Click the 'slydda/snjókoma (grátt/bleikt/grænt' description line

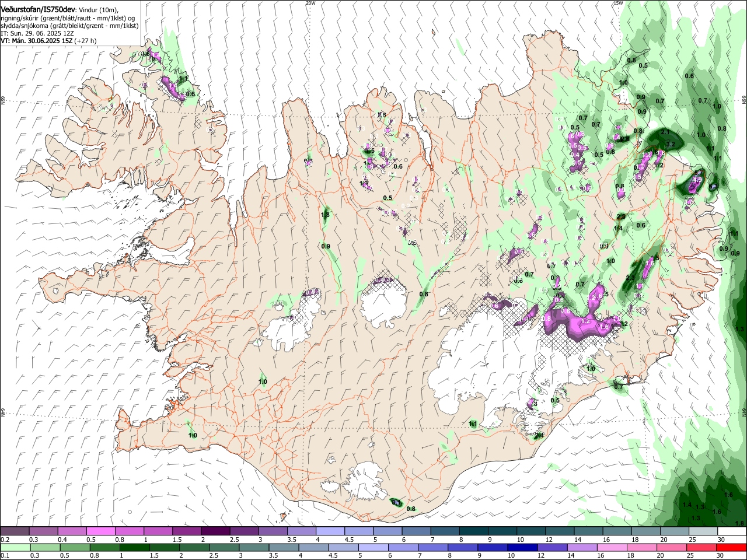pyautogui.click(x=69, y=26)
